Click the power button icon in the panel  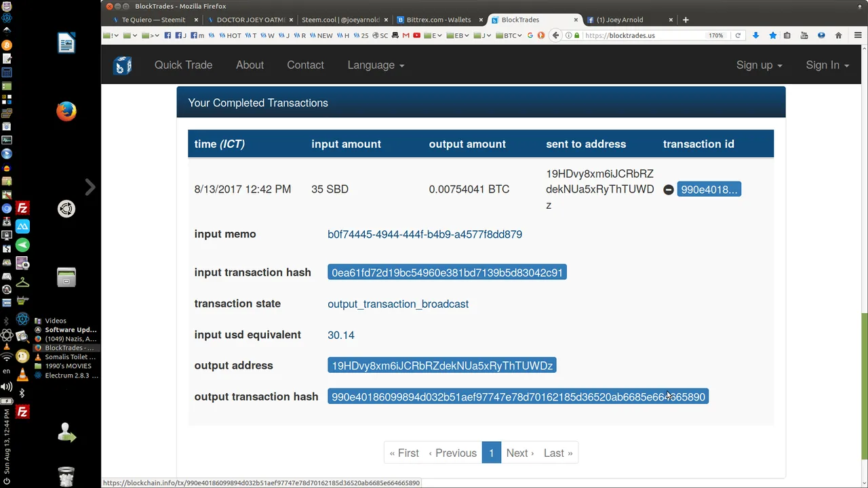click(7, 480)
